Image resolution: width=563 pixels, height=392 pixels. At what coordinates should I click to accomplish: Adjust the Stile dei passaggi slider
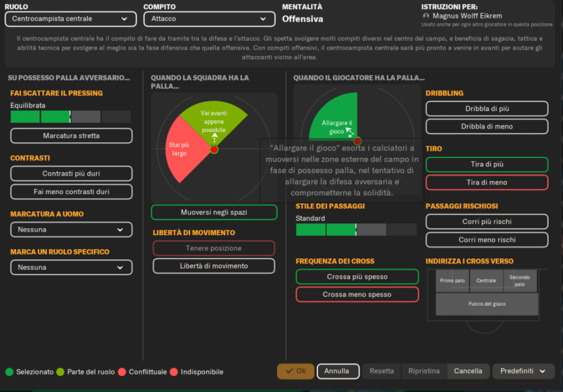click(x=356, y=230)
